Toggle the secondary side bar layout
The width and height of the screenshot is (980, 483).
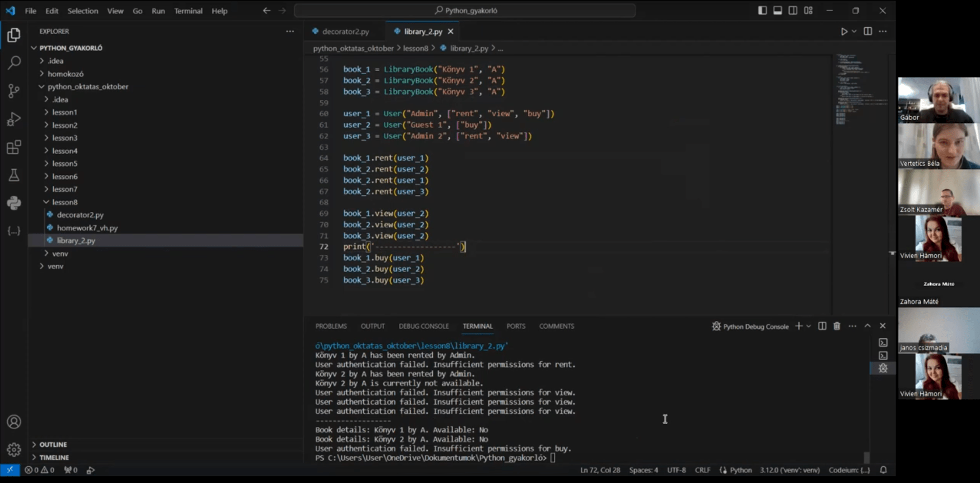click(x=793, y=11)
